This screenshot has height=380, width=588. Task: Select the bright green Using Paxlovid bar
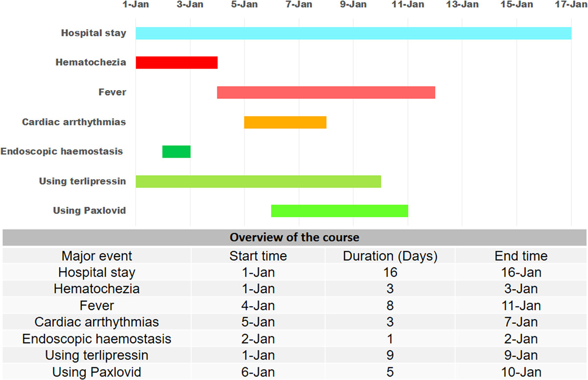point(340,211)
